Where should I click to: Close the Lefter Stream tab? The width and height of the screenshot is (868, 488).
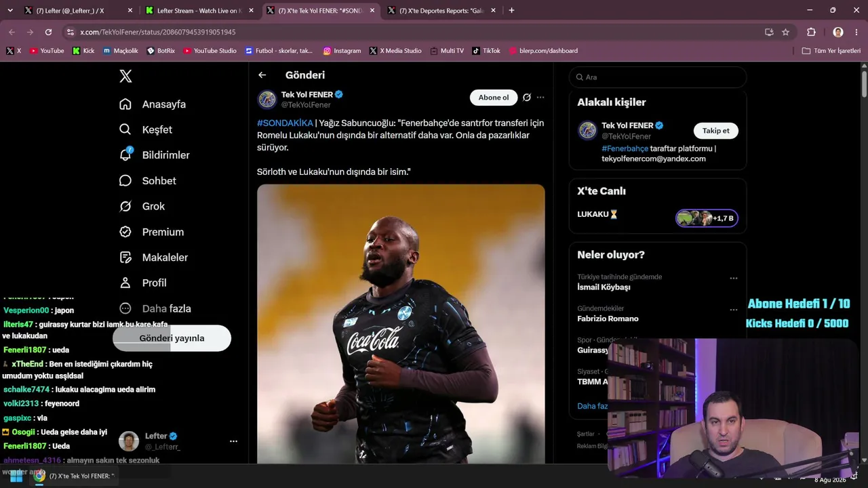click(x=251, y=10)
